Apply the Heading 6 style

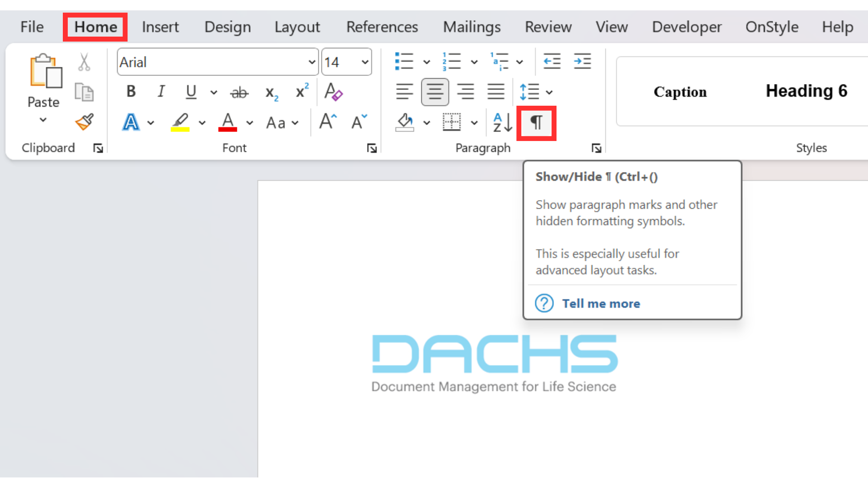point(807,91)
